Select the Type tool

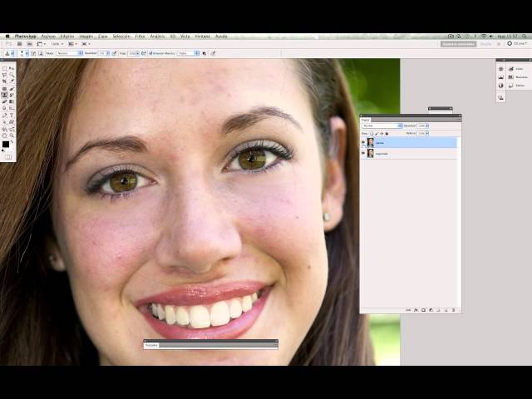pyautogui.click(x=11, y=116)
